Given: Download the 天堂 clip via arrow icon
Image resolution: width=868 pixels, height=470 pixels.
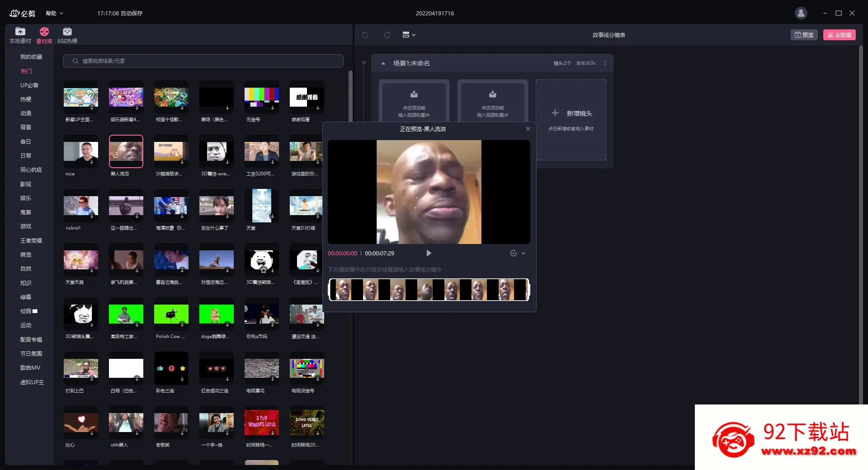Looking at the screenshot, I should click(273, 216).
